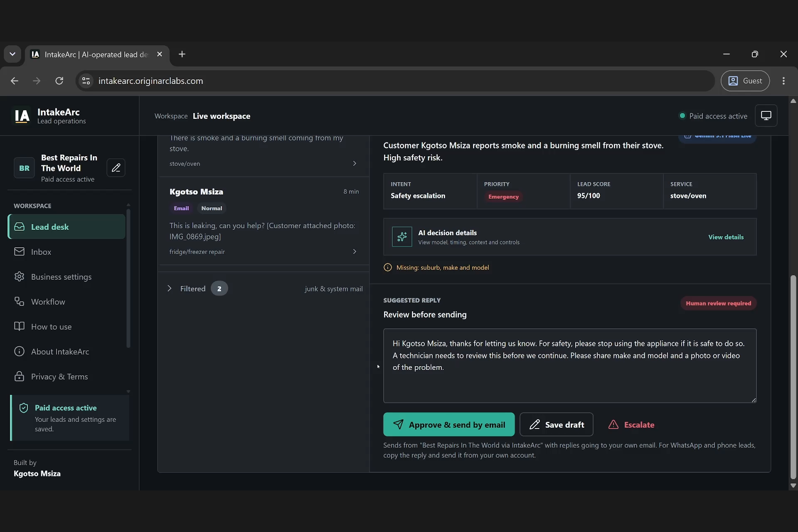798x532 pixels.
Task: Click the edit pencil for business name
Action: coord(116,168)
